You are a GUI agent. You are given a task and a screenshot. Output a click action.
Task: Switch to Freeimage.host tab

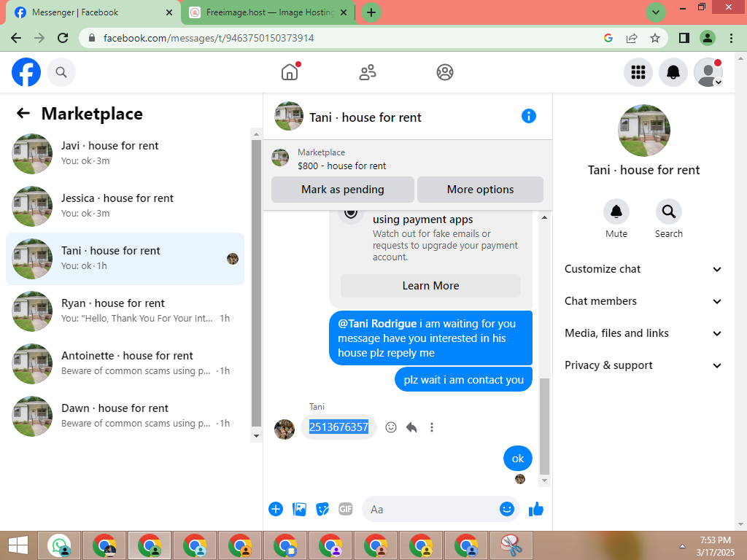pos(268,12)
